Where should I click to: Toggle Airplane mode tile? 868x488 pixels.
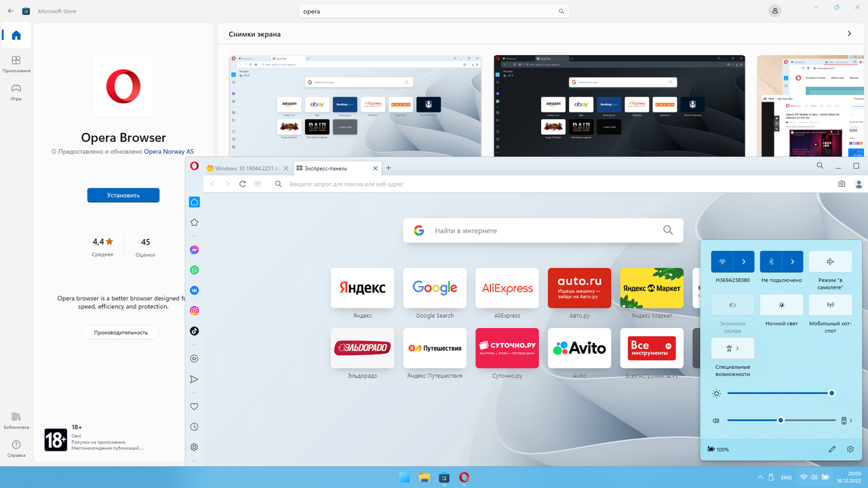tap(830, 262)
